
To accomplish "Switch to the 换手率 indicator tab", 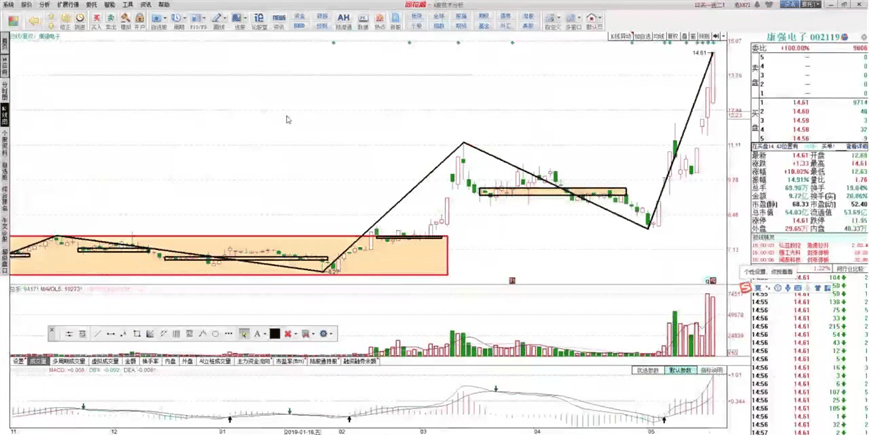I will [150, 361].
